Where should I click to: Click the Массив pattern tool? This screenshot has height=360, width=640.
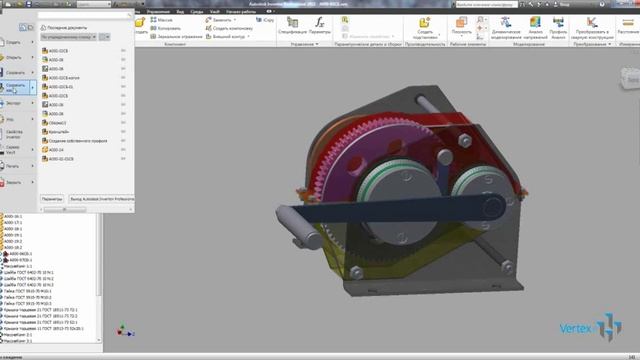click(x=161, y=20)
